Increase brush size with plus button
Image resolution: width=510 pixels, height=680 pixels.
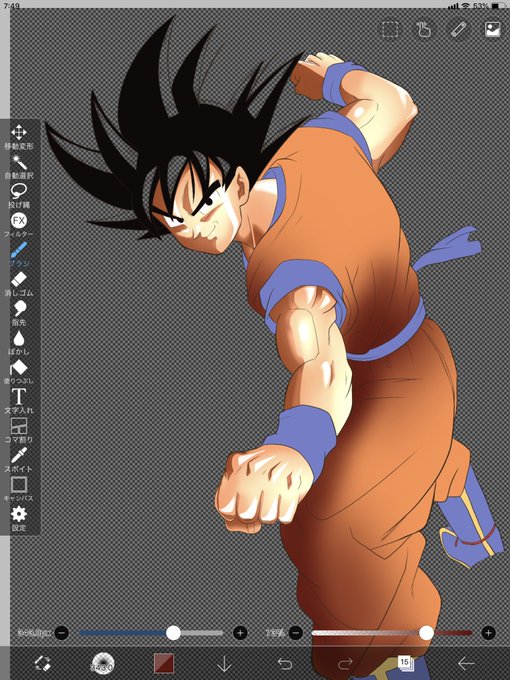[x=240, y=633]
